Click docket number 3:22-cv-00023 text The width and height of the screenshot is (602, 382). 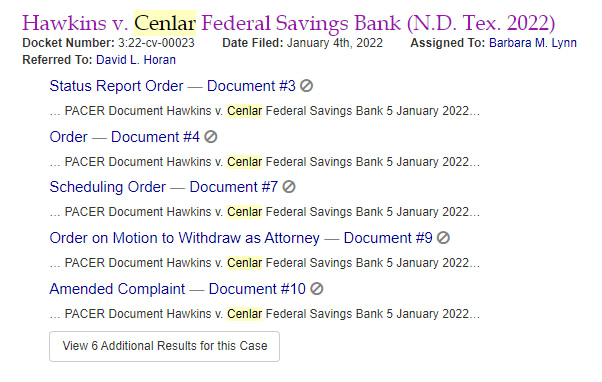(156, 43)
